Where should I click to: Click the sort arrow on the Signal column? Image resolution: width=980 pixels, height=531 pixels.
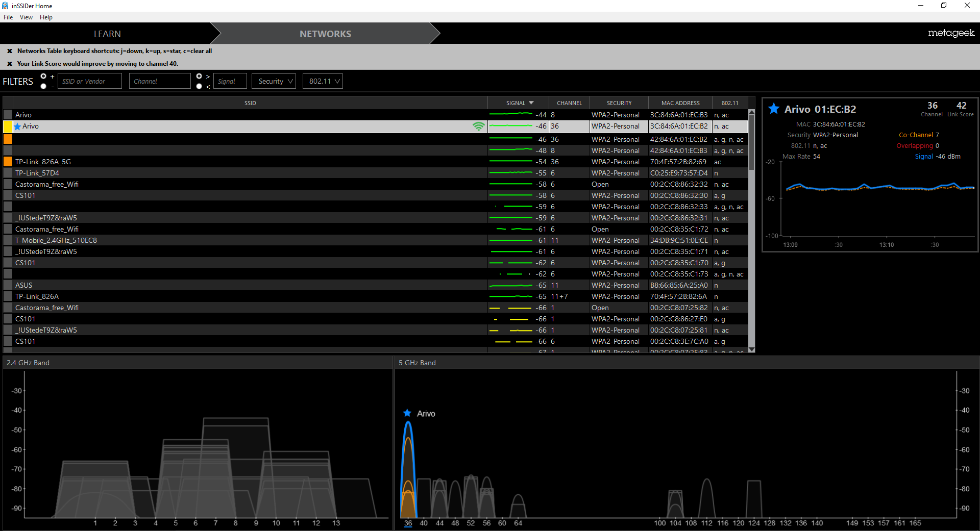click(531, 103)
